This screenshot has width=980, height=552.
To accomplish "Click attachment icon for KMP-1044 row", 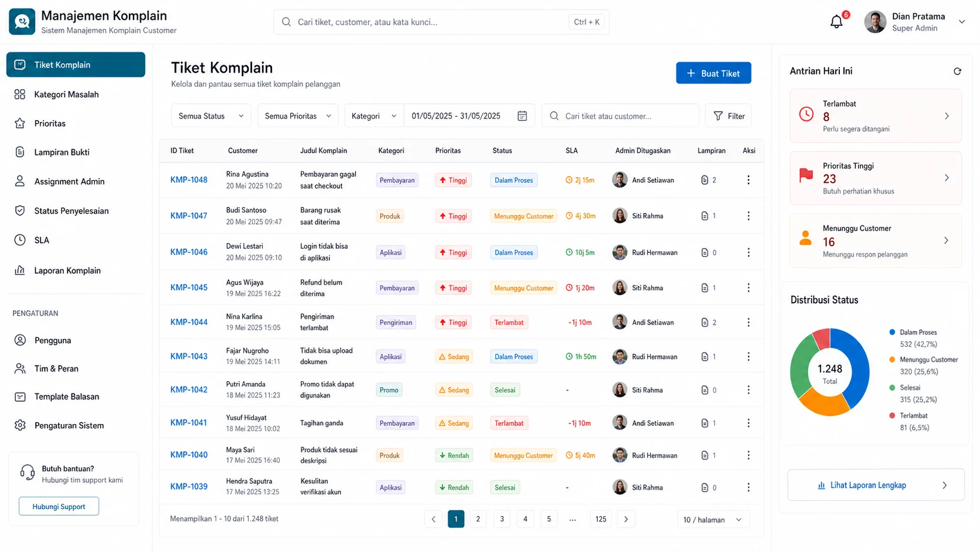I will coord(705,323).
